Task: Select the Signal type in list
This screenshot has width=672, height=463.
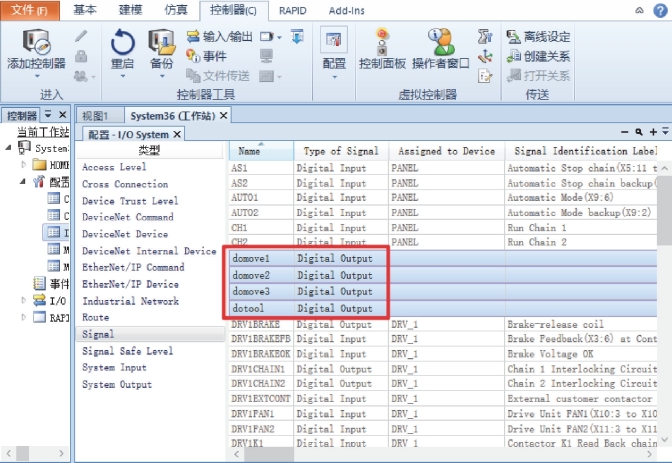Action: 98,334
